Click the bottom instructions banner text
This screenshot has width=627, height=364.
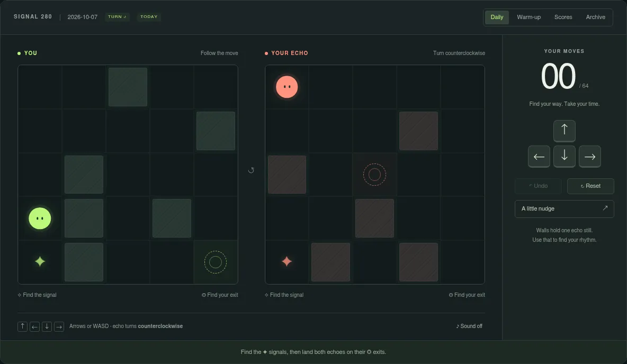coord(313,352)
